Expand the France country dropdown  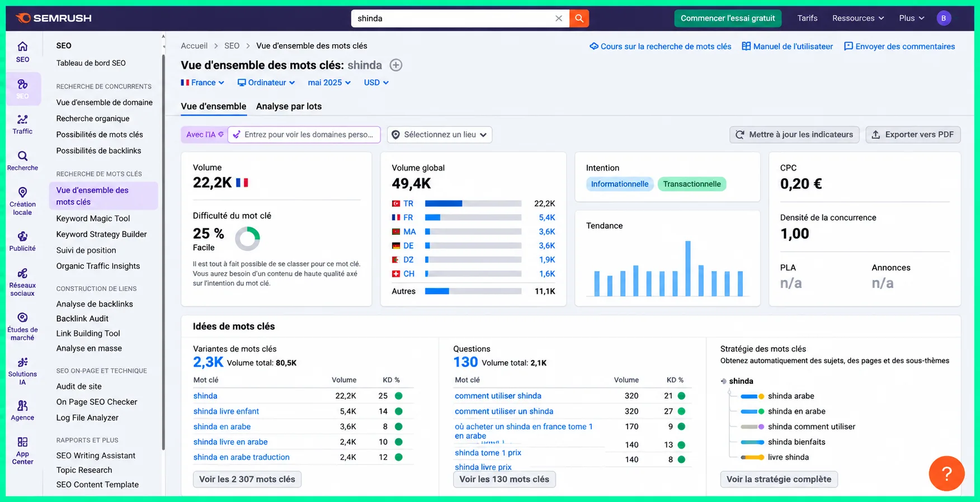tap(202, 83)
